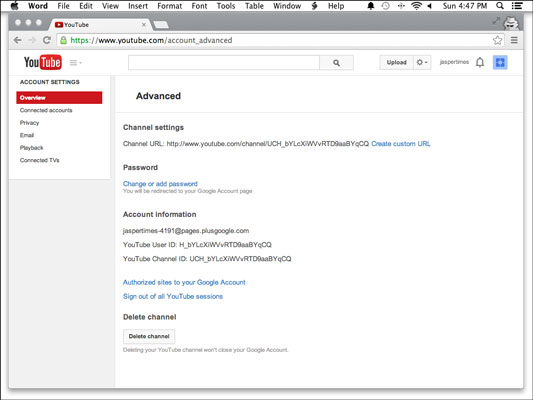Select the YouTube browser tab
Image resolution: width=533 pixels, height=400 pixels.
coord(100,24)
